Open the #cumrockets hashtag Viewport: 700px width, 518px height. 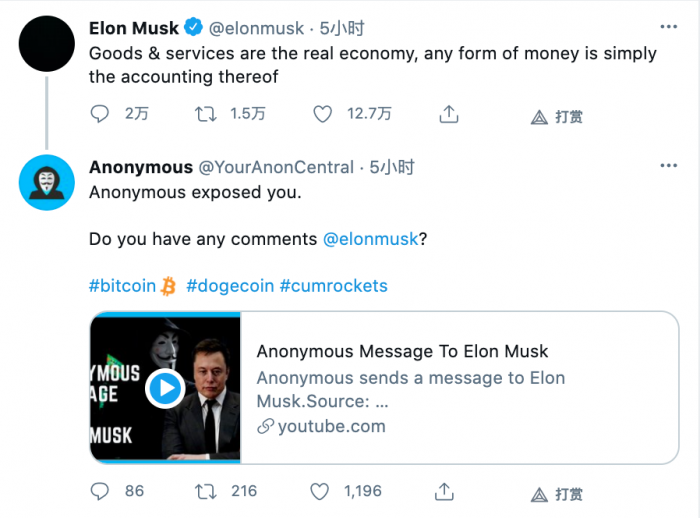pyautogui.click(x=333, y=286)
